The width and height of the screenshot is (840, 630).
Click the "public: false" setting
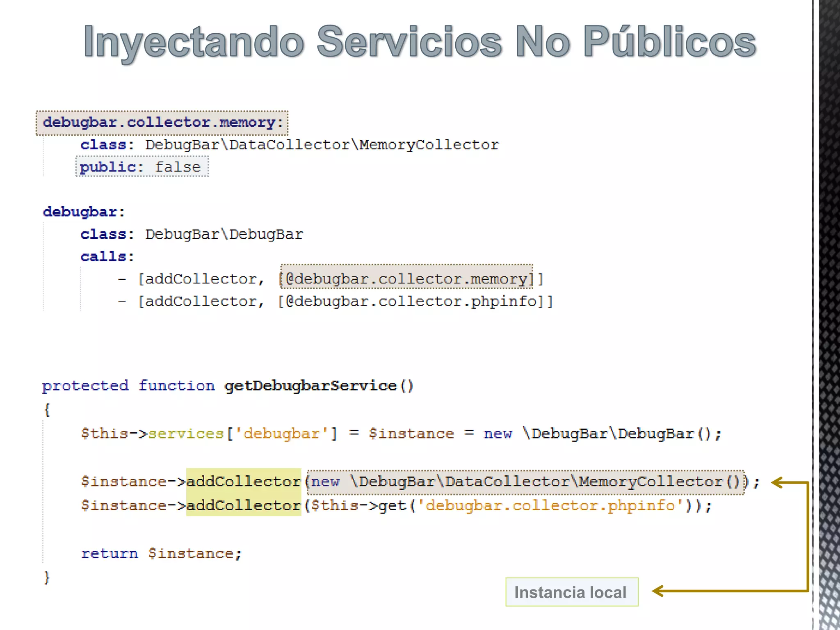(142, 167)
